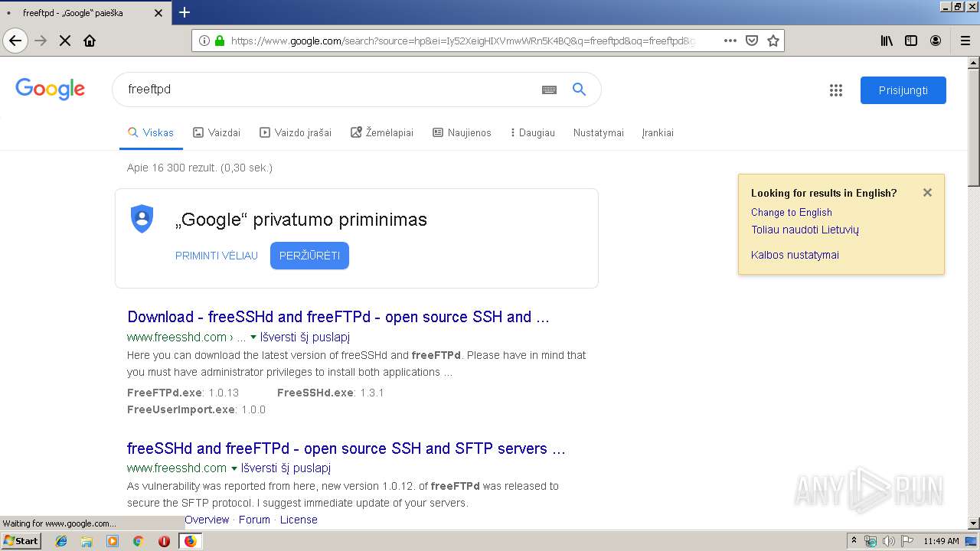
Task: Switch to the Žemėlapiai tab
Action: [x=382, y=132]
